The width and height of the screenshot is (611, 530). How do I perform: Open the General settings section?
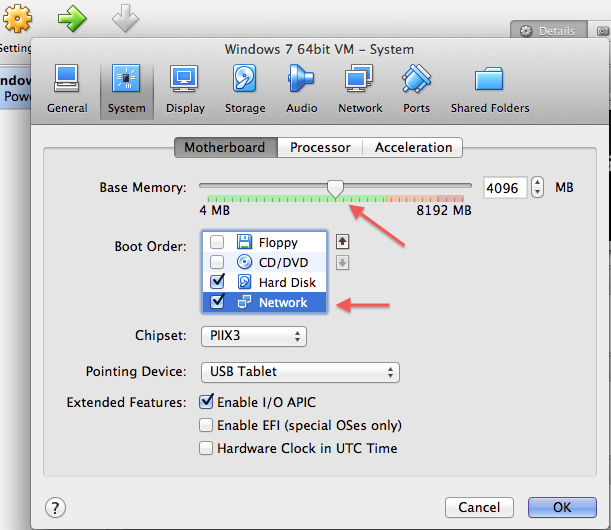point(67,89)
